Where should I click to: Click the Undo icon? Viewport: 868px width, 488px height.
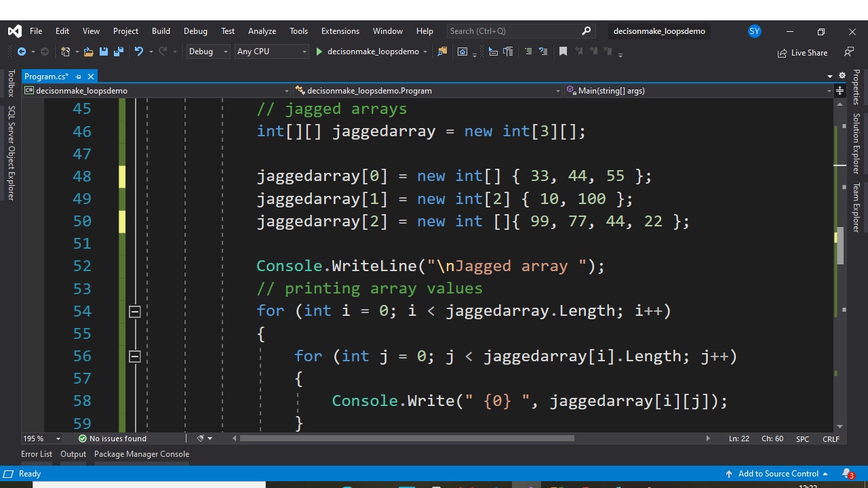click(x=138, y=51)
